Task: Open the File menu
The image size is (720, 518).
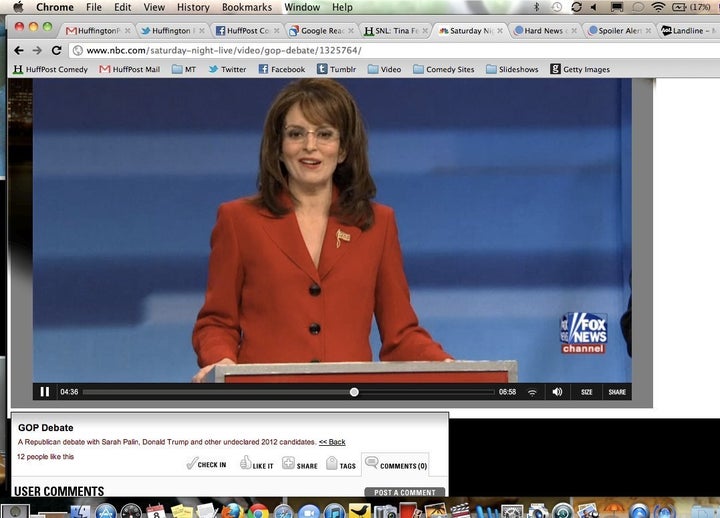Action: tap(94, 7)
